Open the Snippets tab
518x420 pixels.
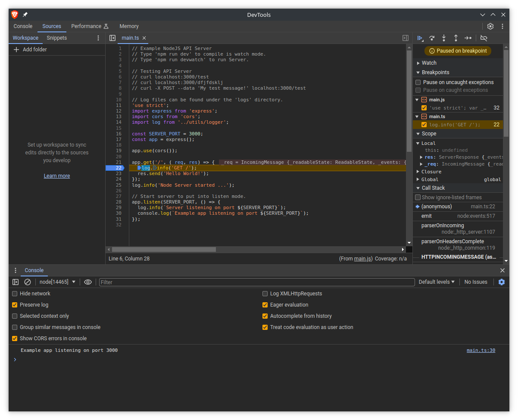coord(57,38)
